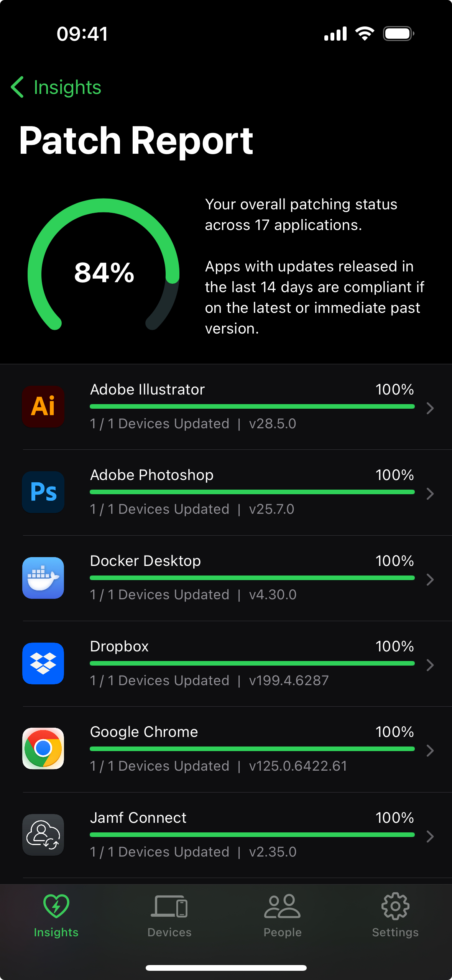Go back to Insights
The image size is (452, 980).
click(x=56, y=87)
